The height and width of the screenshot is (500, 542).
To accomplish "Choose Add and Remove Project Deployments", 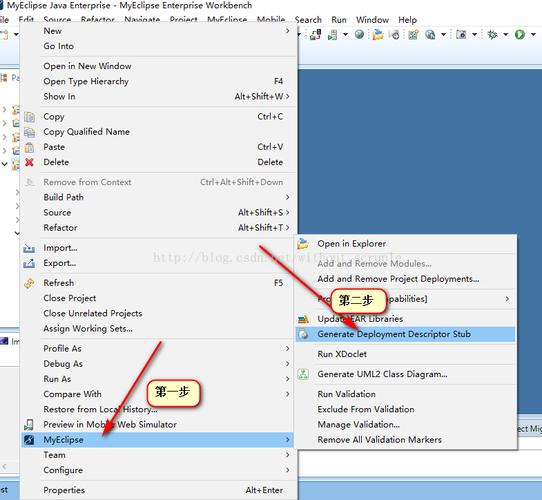I will point(398,279).
